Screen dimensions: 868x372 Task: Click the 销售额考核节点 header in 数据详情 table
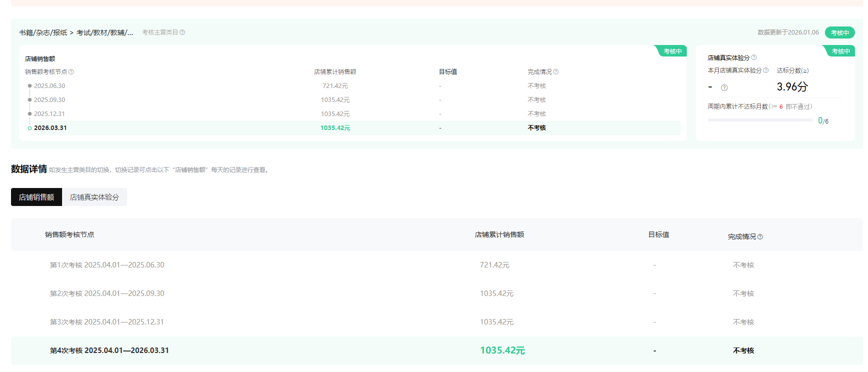(x=70, y=234)
